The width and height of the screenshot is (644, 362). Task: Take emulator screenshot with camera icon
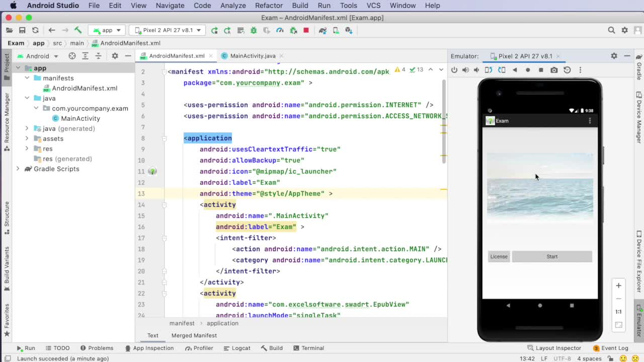tap(554, 70)
